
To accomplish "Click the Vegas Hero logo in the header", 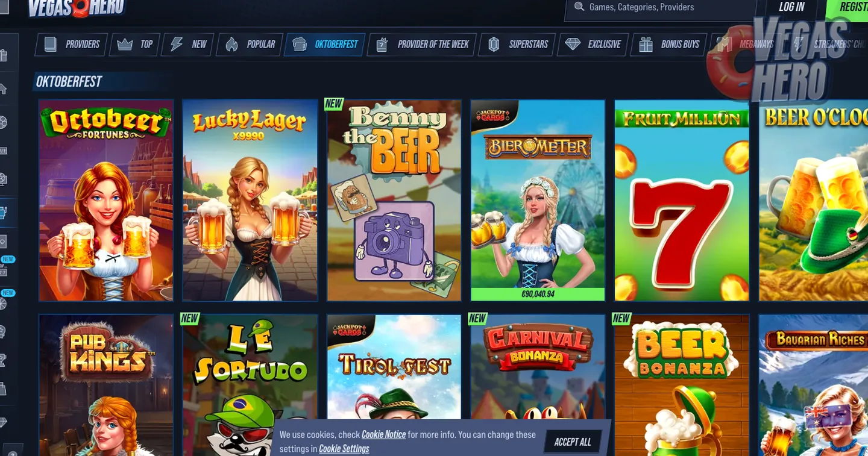I will coord(76,8).
